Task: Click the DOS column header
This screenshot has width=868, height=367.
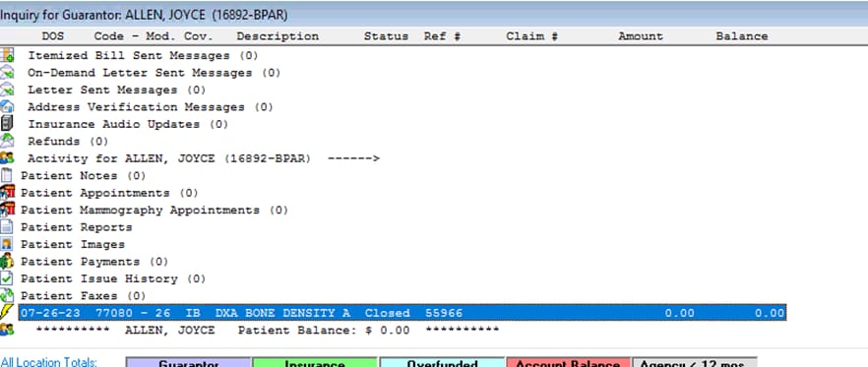Action: [x=52, y=36]
